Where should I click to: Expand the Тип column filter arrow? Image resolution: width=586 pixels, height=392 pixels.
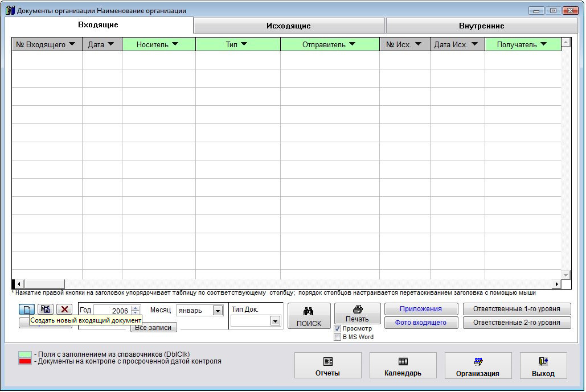pyautogui.click(x=244, y=44)
